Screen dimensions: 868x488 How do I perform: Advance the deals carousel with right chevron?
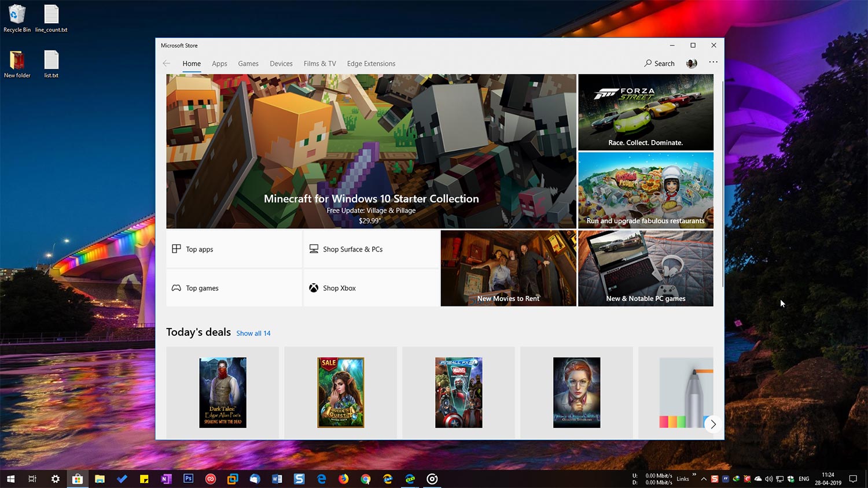click(713, 424)
